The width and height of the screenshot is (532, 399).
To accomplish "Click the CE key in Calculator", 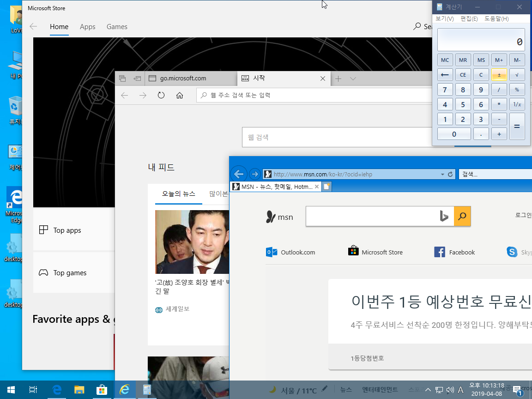I will [x=463, y=75].
